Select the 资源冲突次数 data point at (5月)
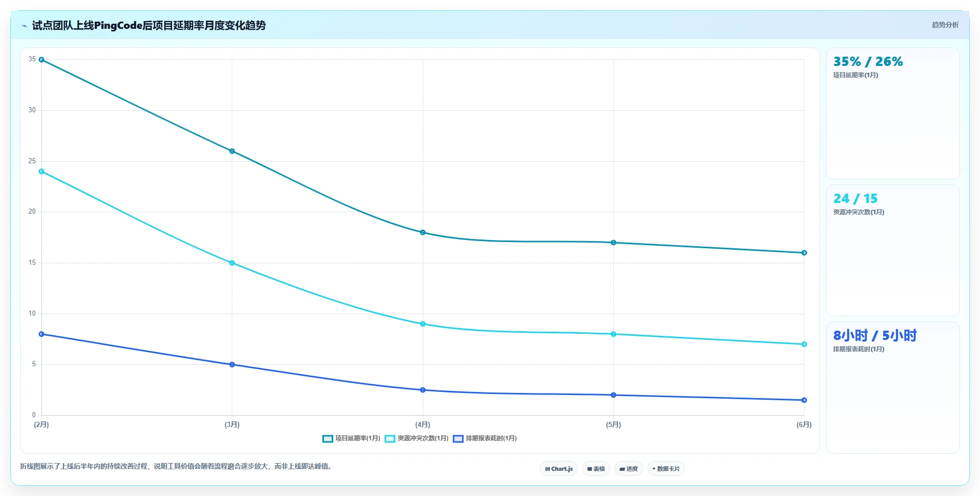 click(x=613, y=334)
